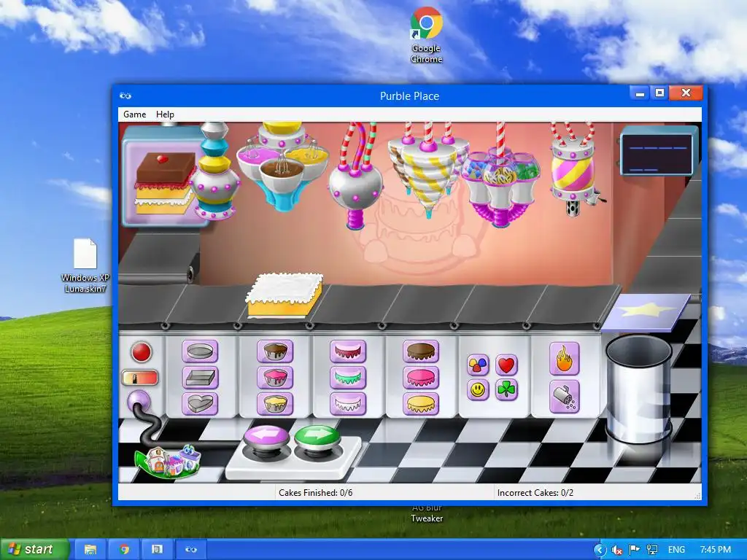Pick the green filling icing button
The height and width of the screenshot is (560, 747).
pyautogui.click(x=348, y=378)
